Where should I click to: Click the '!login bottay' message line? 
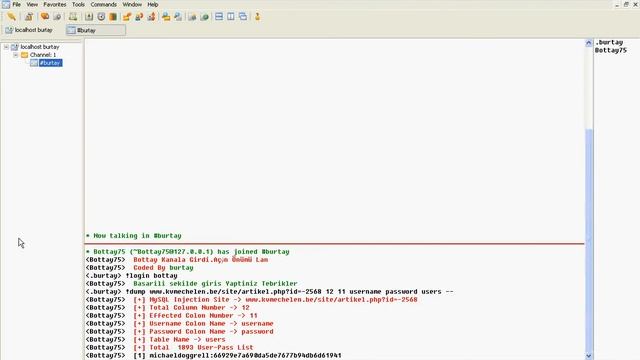pos(131,276)
